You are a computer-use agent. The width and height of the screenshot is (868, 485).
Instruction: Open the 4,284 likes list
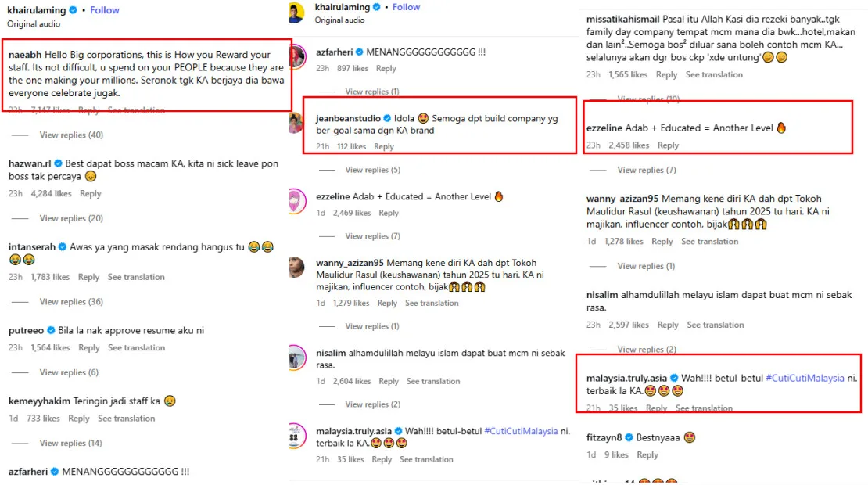click(x=51, y=194)
